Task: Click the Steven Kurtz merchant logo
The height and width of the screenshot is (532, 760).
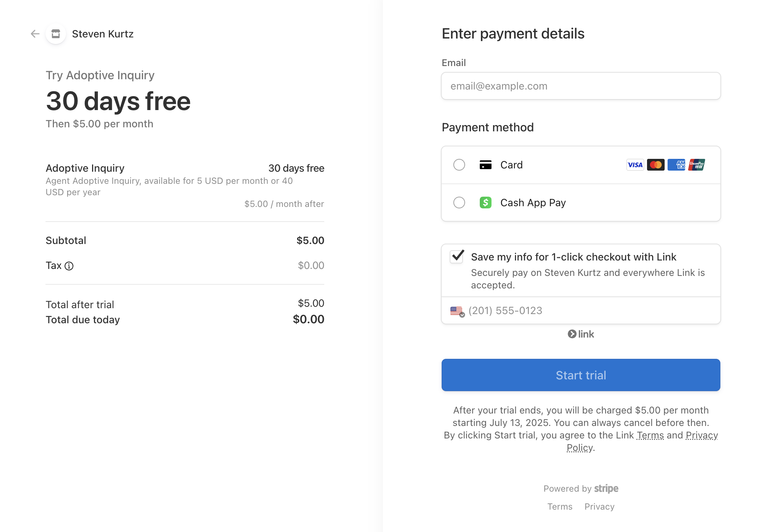Action: point(55,34)
